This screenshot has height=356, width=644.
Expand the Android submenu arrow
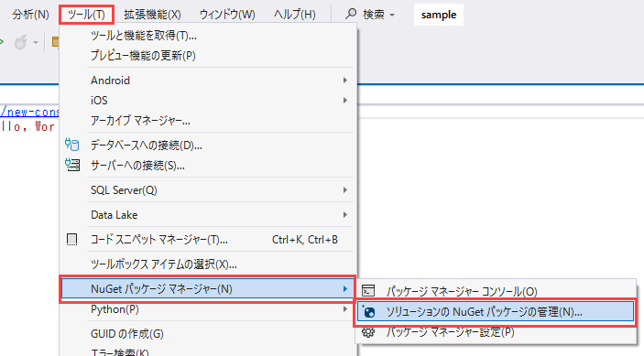click(345, 81)
